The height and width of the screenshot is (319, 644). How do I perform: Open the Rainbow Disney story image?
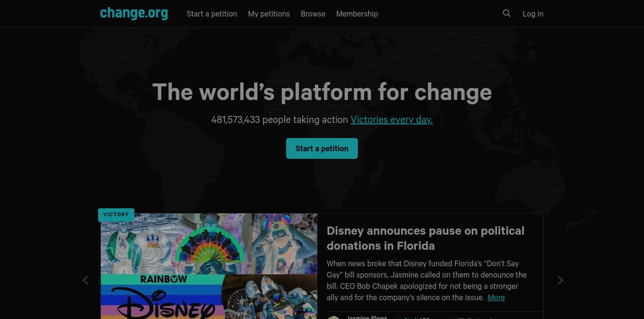pos(209,266)
